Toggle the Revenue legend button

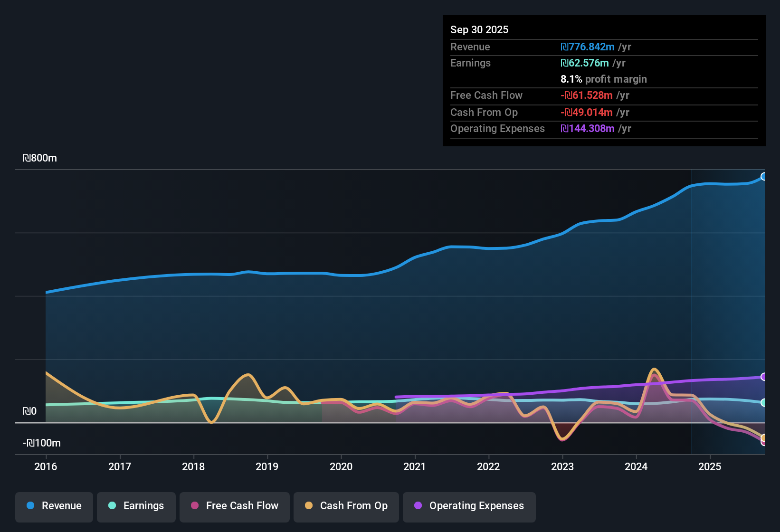pyautogui.click(x=54, y=506)
